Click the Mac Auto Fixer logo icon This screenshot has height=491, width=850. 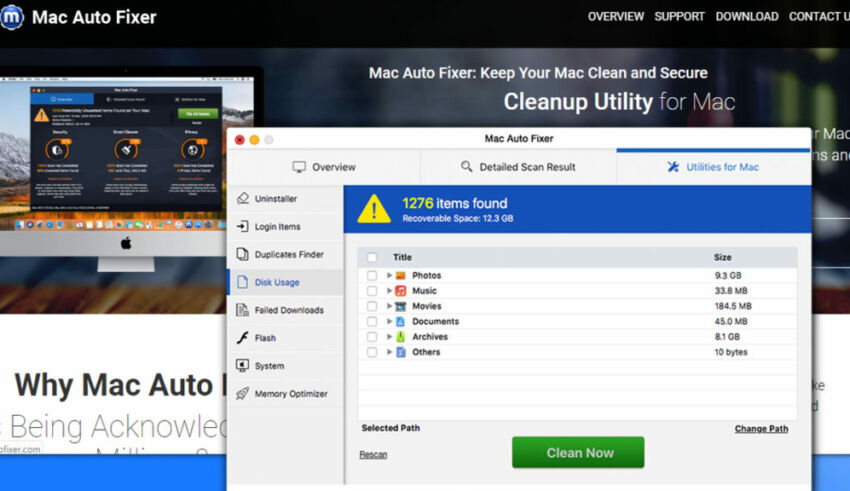(11, 17)
